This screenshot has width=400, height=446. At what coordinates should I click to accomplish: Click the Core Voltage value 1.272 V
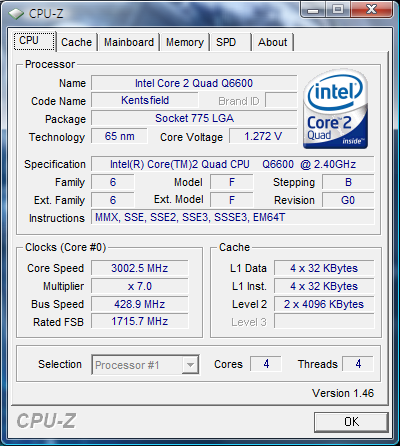click(x=263, y=136)
